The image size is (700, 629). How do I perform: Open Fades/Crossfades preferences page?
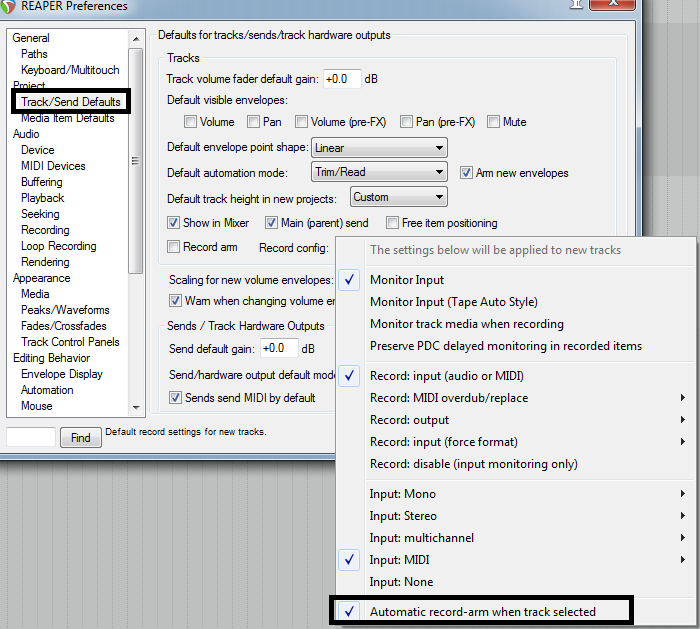tap(64, 326)
